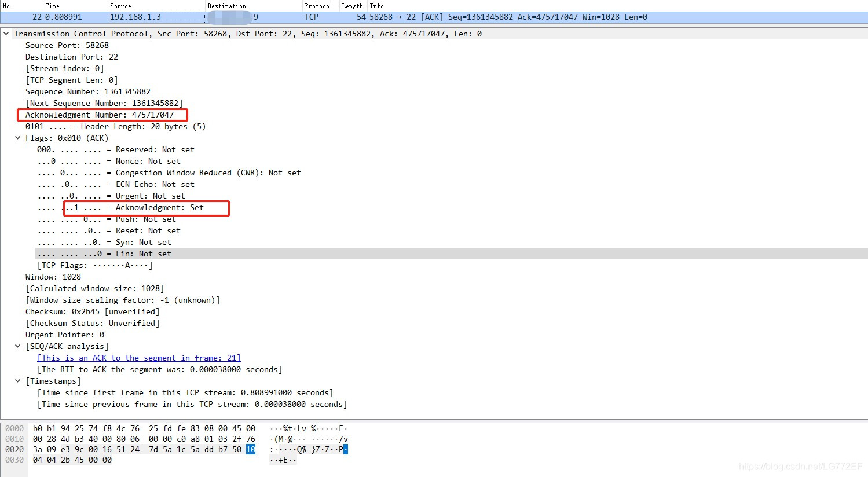This screenshot has width=868, height=477.
Task: Select the Syn: Not set flag
Action: tap(104, 242)
